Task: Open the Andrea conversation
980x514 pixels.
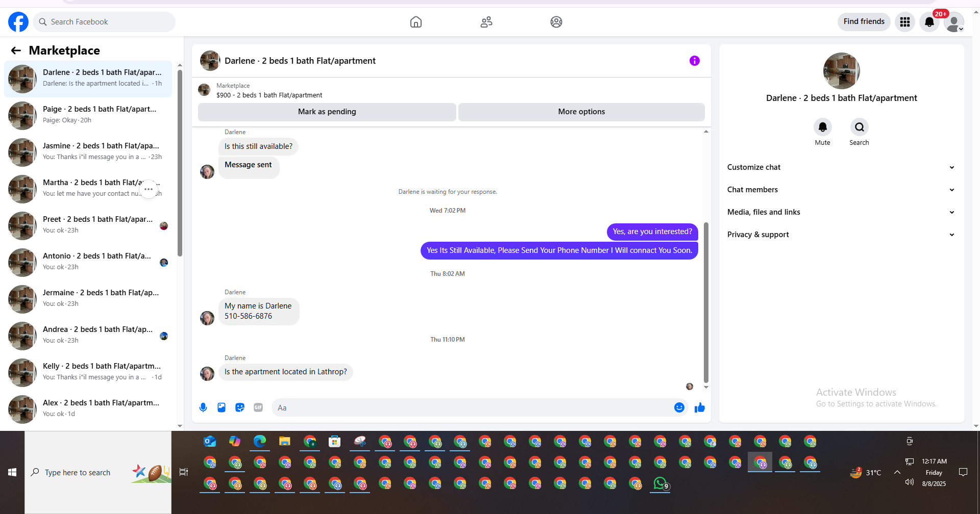Action: tap(88, 336)
